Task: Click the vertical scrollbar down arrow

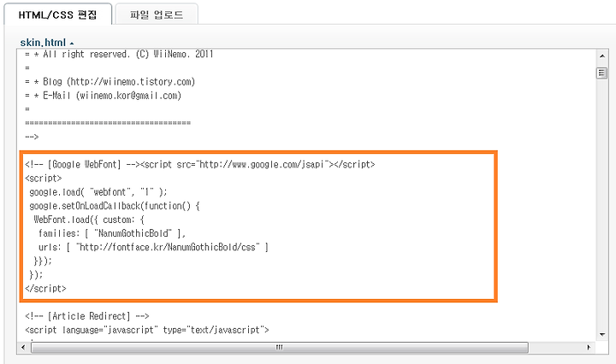Action: [x=601, y=334]
